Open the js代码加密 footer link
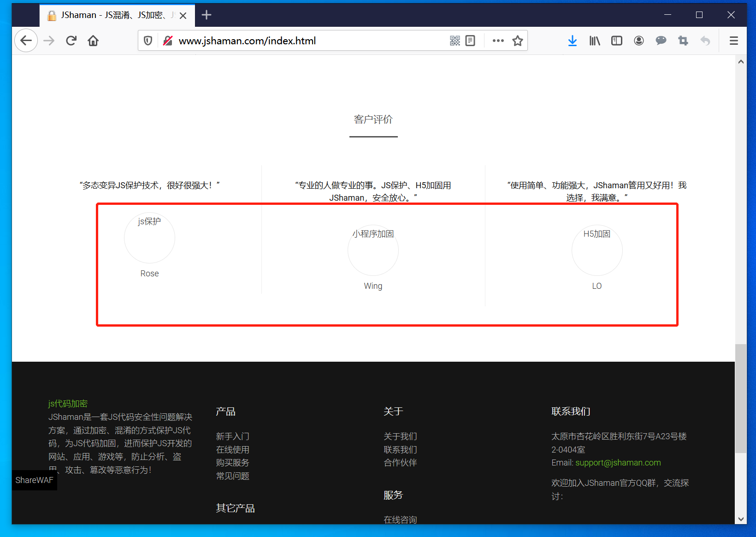The width and height of the screenshot is (756, 537). click(68, 404)
